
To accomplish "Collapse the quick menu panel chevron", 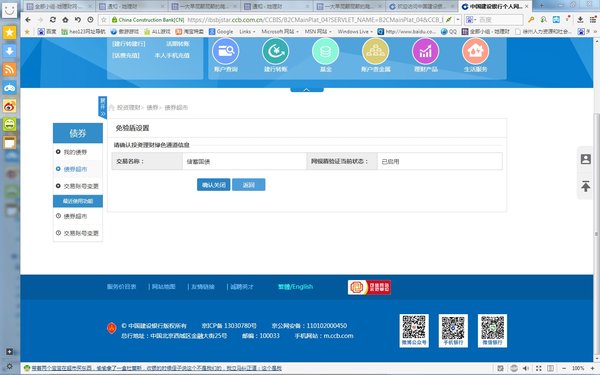I will (307, 90).
